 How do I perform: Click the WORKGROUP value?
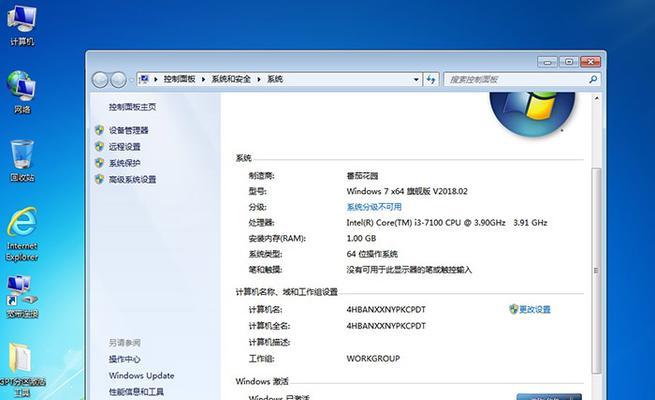coord(373,358)
